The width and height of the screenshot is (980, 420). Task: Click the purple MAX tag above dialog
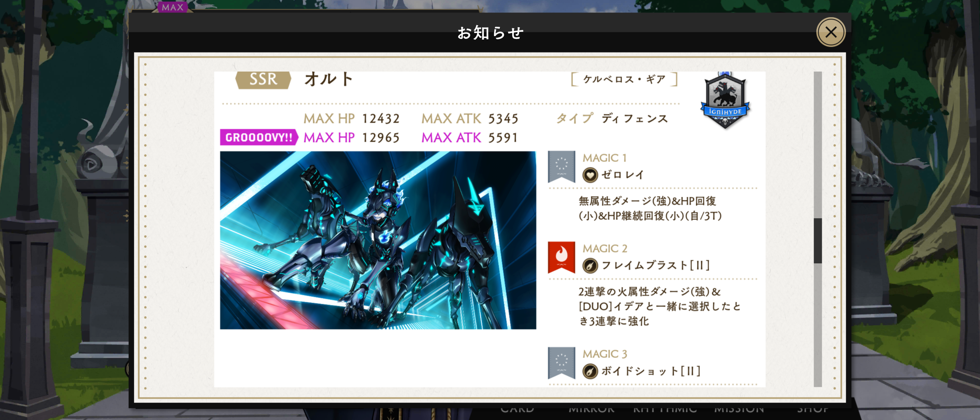[x=172, y=7]
